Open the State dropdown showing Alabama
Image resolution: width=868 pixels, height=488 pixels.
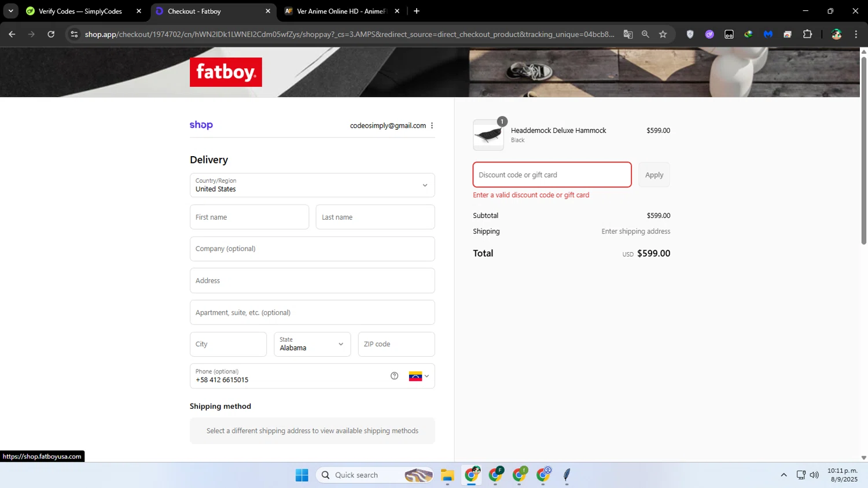click(x=312, y=344)
